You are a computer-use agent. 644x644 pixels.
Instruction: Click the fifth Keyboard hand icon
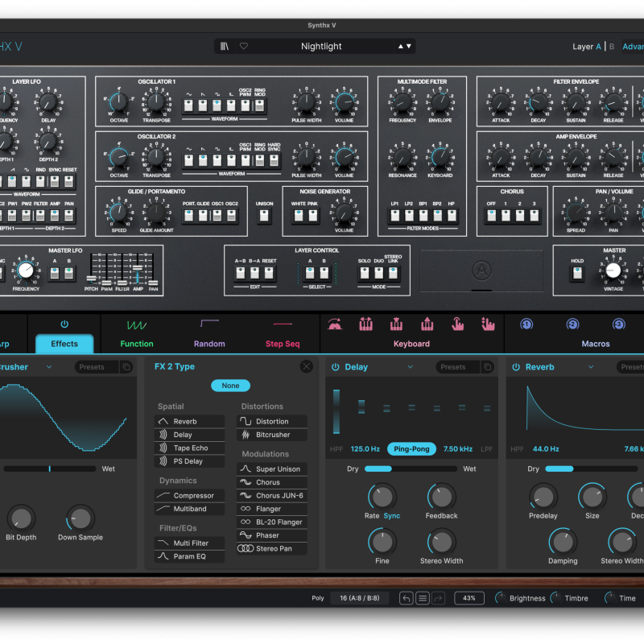click(457, 324)
